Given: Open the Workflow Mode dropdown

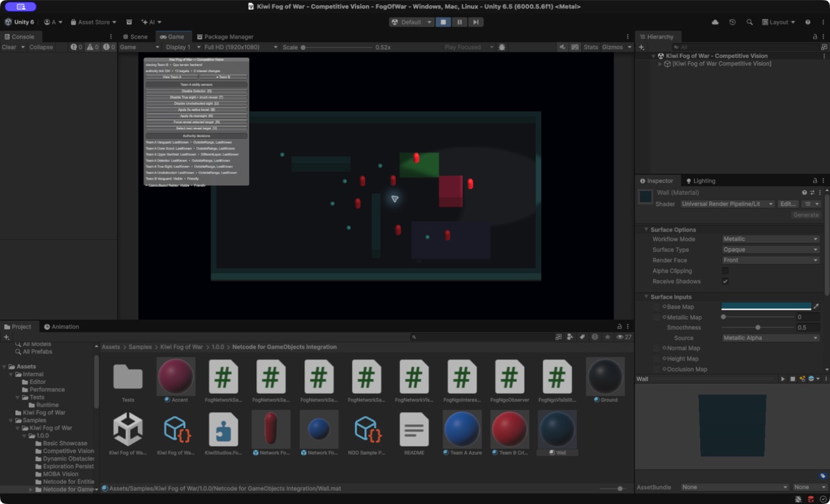Looking at the screenshot, I should 770,239.
